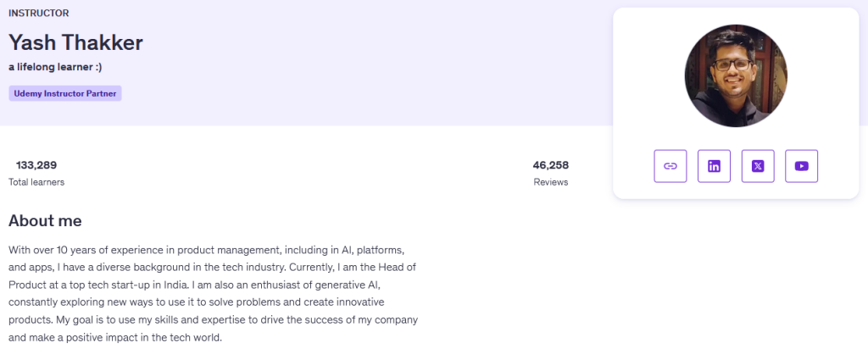Click the bio's last line about positive impact
Screen dimensions: 868x354
click(x=114, y=337)
